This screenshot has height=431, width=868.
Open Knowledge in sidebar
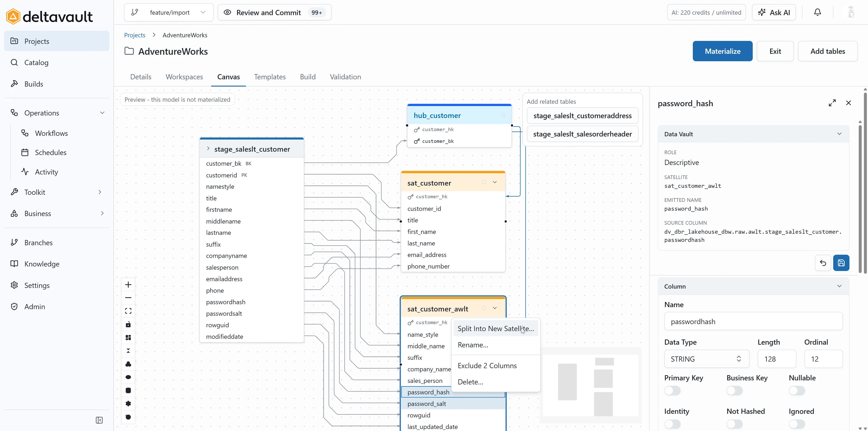point(57,264)
